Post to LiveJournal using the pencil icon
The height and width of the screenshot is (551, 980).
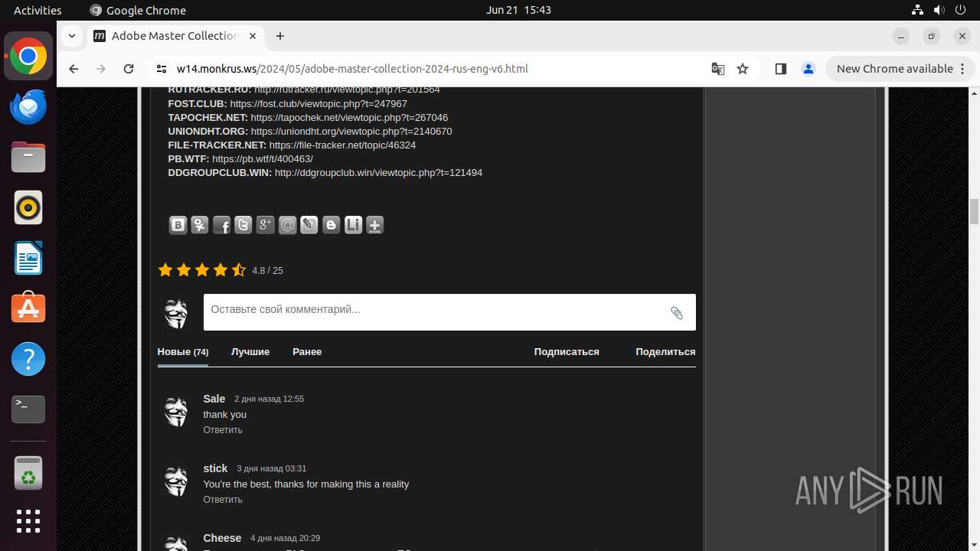point(309,225)
